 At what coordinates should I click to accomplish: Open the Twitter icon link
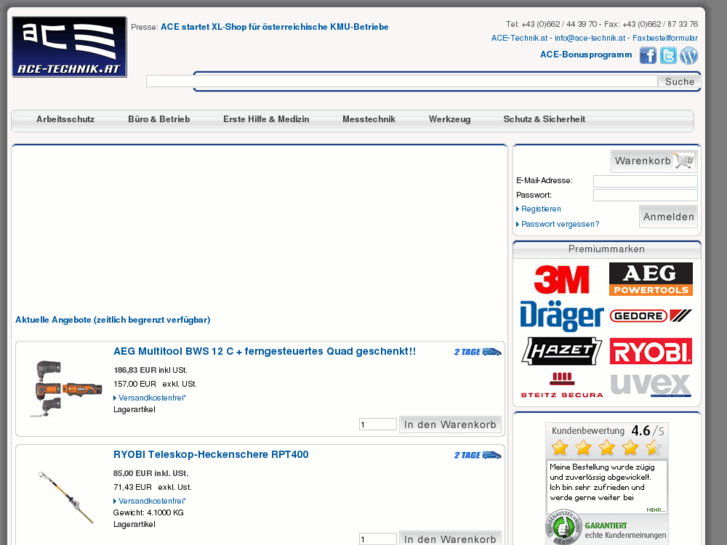(668, 56)
